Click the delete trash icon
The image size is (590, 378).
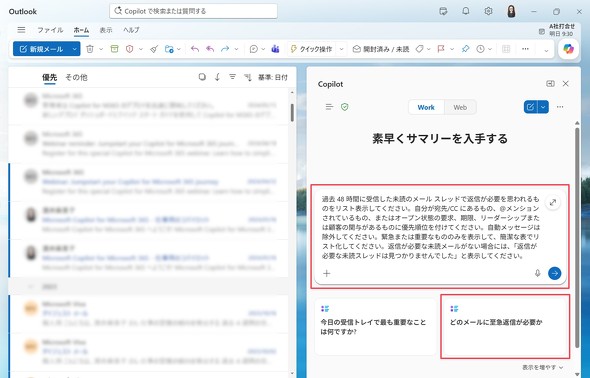pyautogui.click(x=90, y=49)
